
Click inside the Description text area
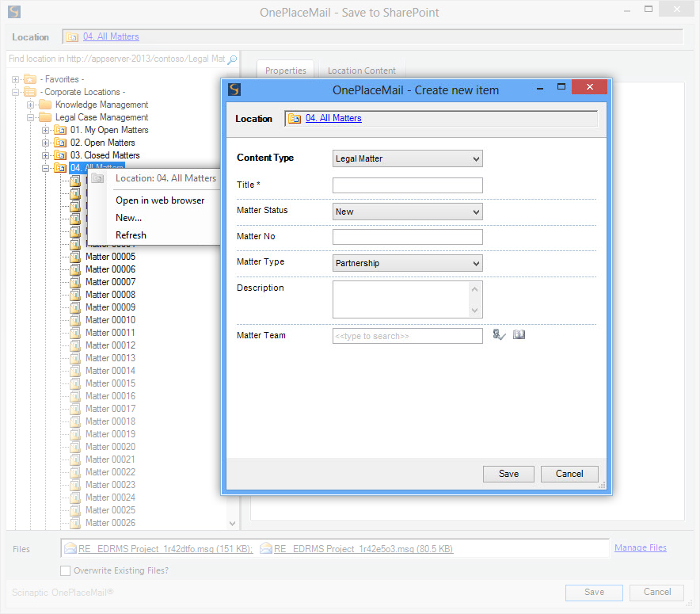401,299
